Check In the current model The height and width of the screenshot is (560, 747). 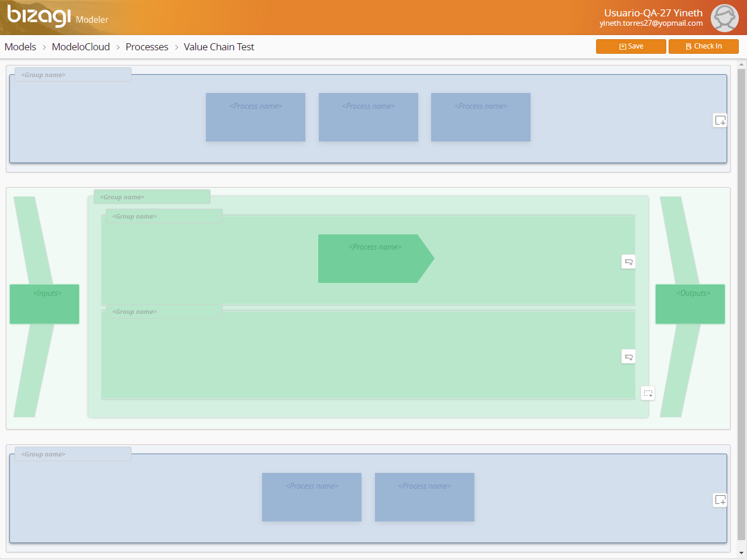point(703,46)
